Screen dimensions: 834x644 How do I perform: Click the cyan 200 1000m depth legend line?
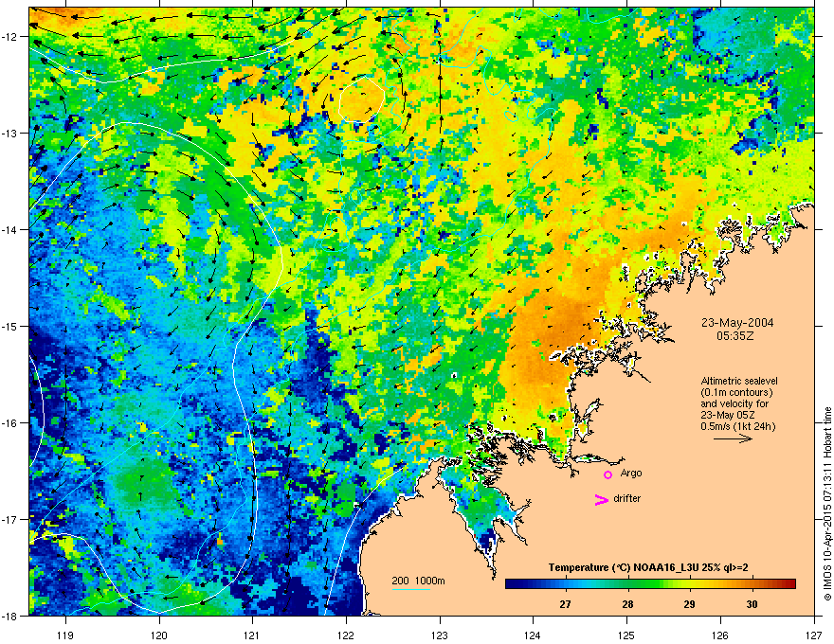pyautogui.click(x=411, y=589)
